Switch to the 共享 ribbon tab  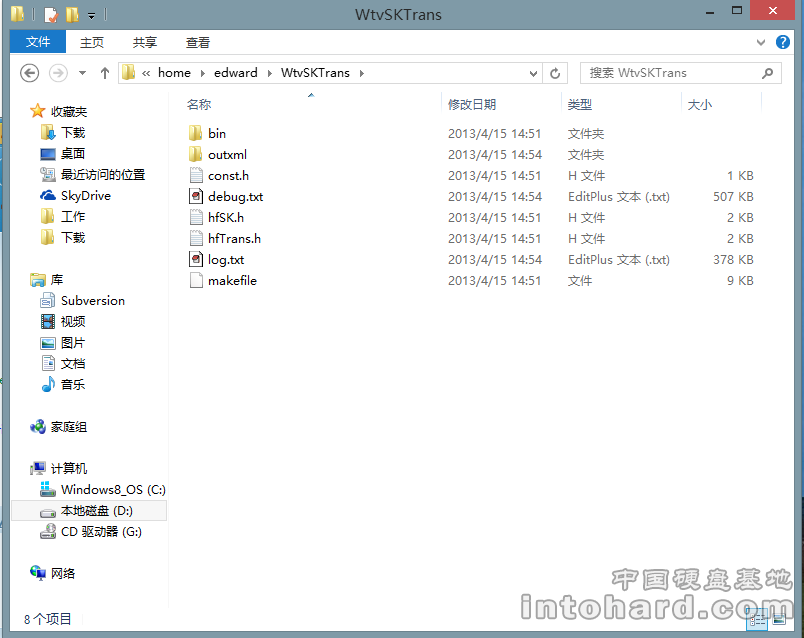click(145, 43)
